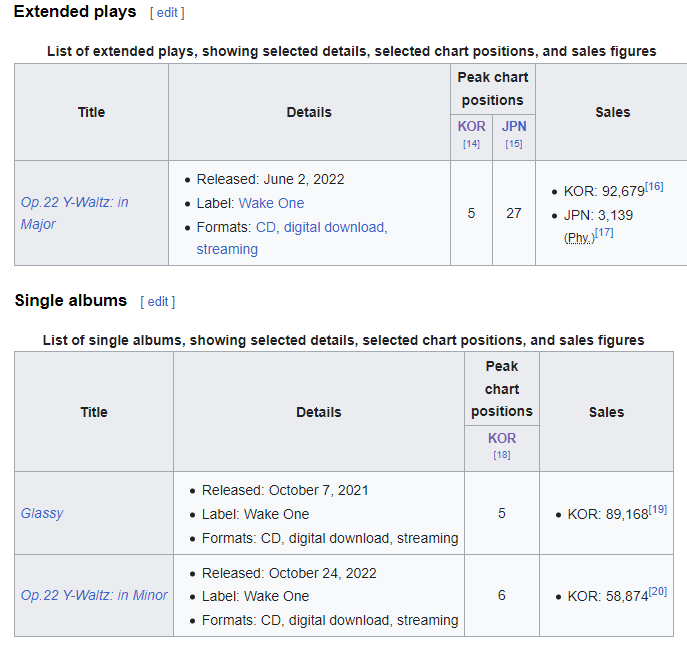
Task: Click edit link beside Extended plays heading
Action: point(167,13)
